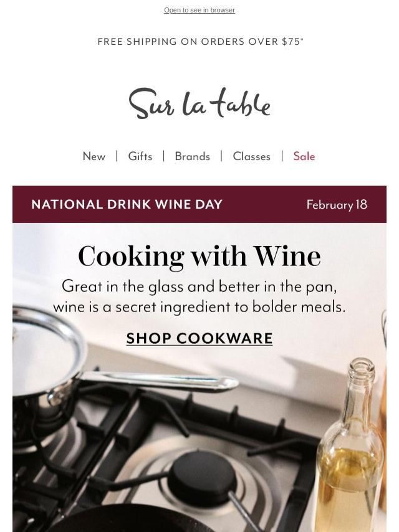Go to the Gifts section
Image resolution: width=399 pixels, height=532 pixels.
[140, 156]
